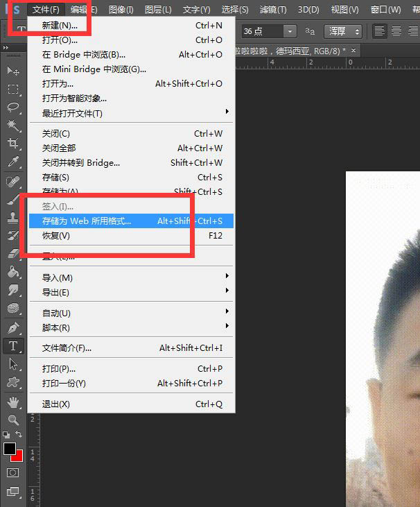Select the Sponge tool

[x=13, y=308]
